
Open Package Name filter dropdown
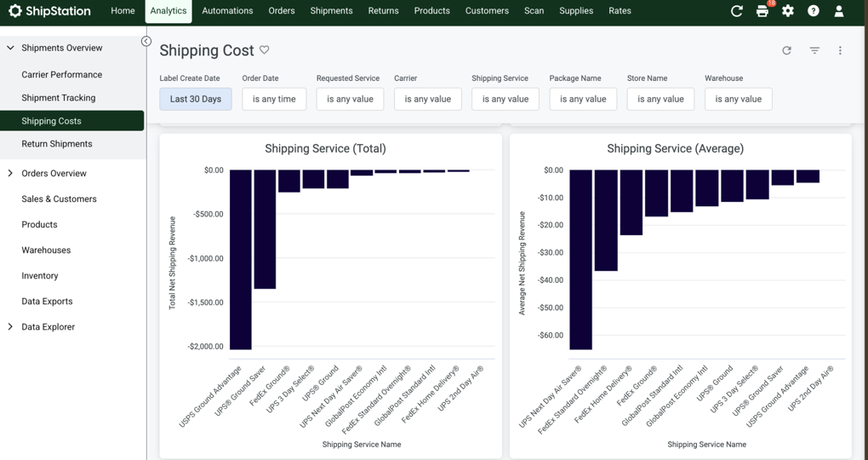tap(583, 99)
